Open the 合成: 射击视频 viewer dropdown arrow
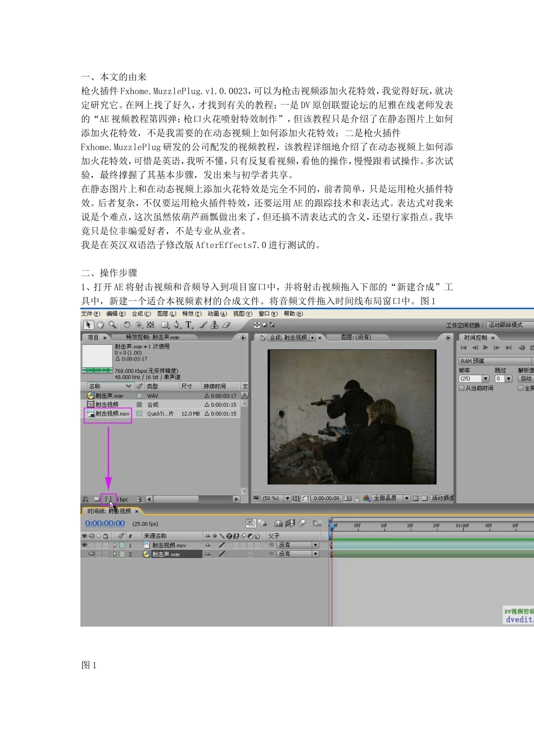The image size is (534, 756). [x=313, y=337]
